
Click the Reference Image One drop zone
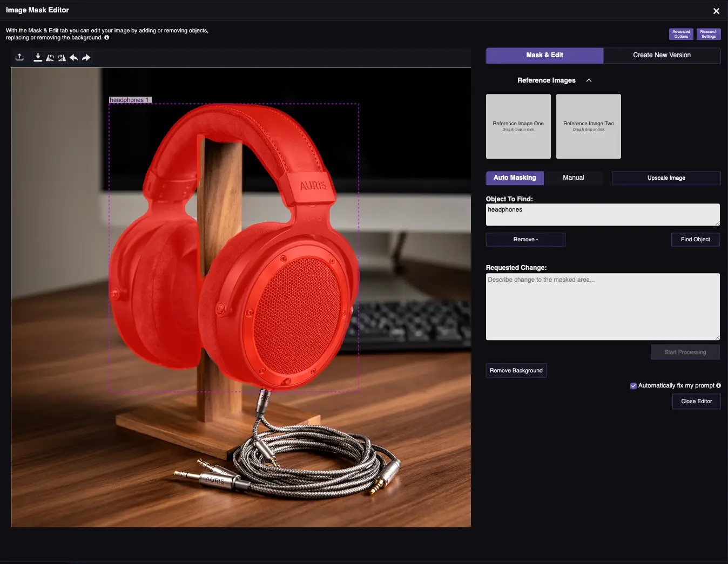point(518,126)
